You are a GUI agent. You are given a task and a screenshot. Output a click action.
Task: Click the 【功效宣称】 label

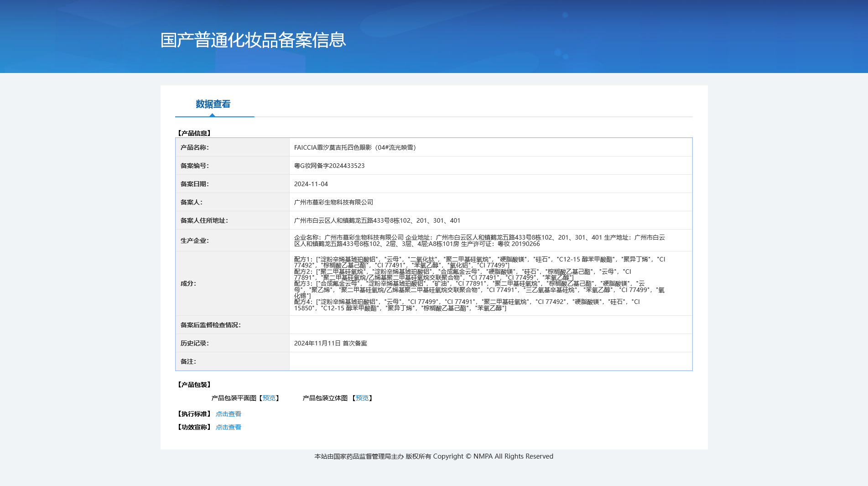194,427
